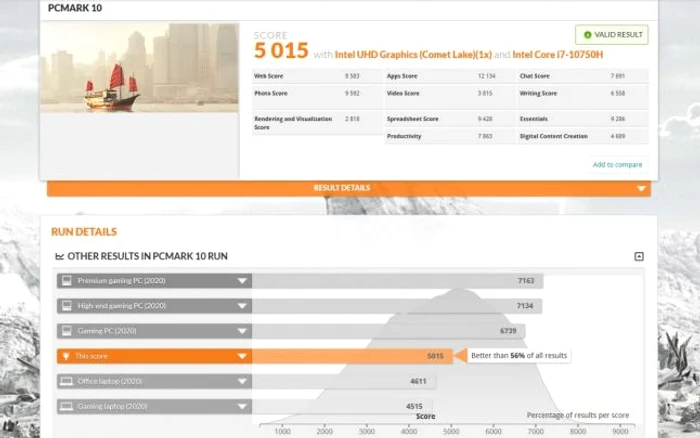Click the chart icon beside Other Results heading

[59, 256]
